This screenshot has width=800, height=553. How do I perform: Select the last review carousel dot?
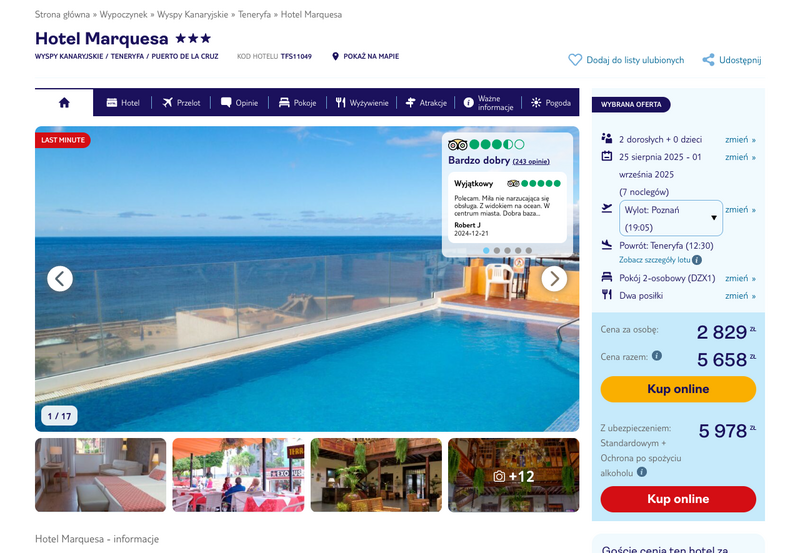[529, 250]
